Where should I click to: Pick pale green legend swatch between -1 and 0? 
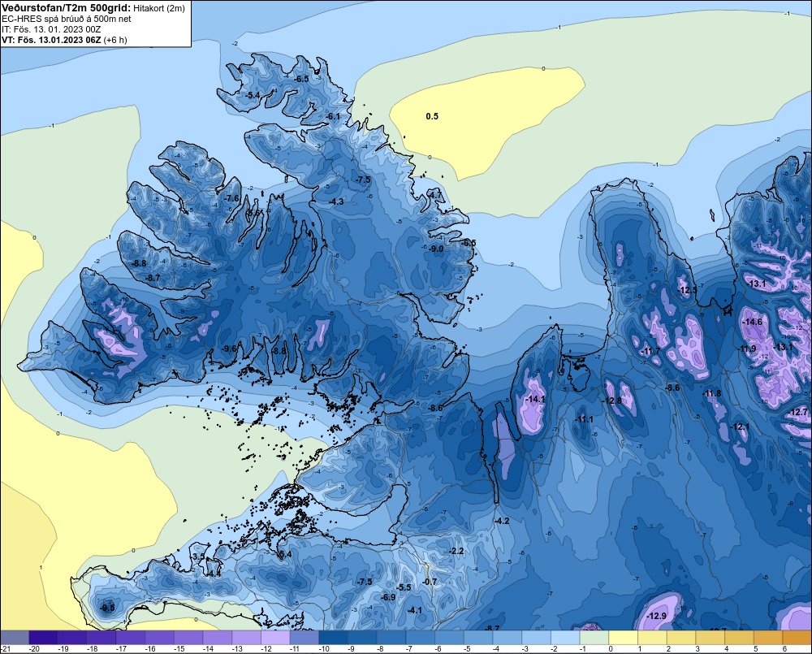click(594, 638)
